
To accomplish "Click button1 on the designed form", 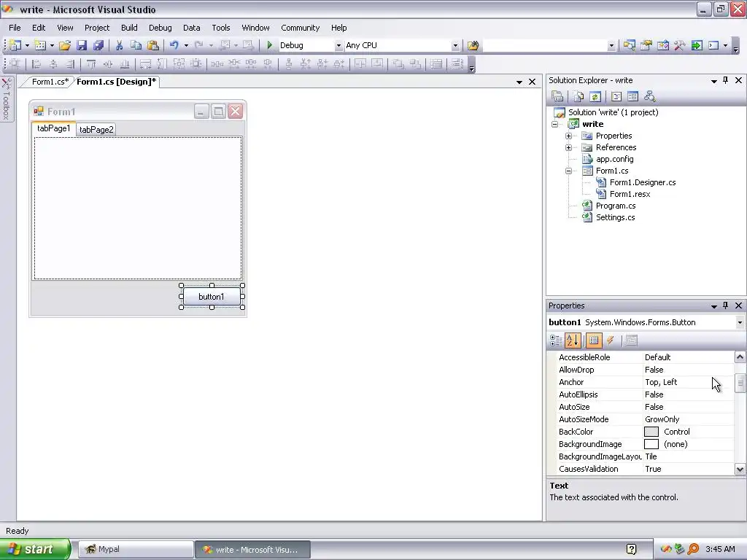I will pos(212,297).
